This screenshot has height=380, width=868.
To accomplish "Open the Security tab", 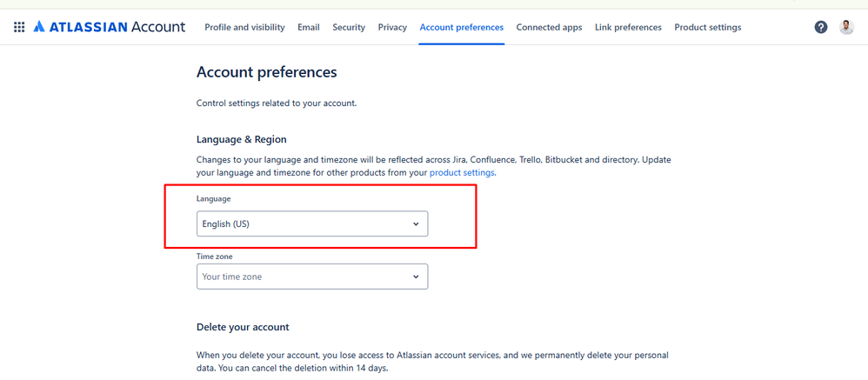I will [349, 27].
